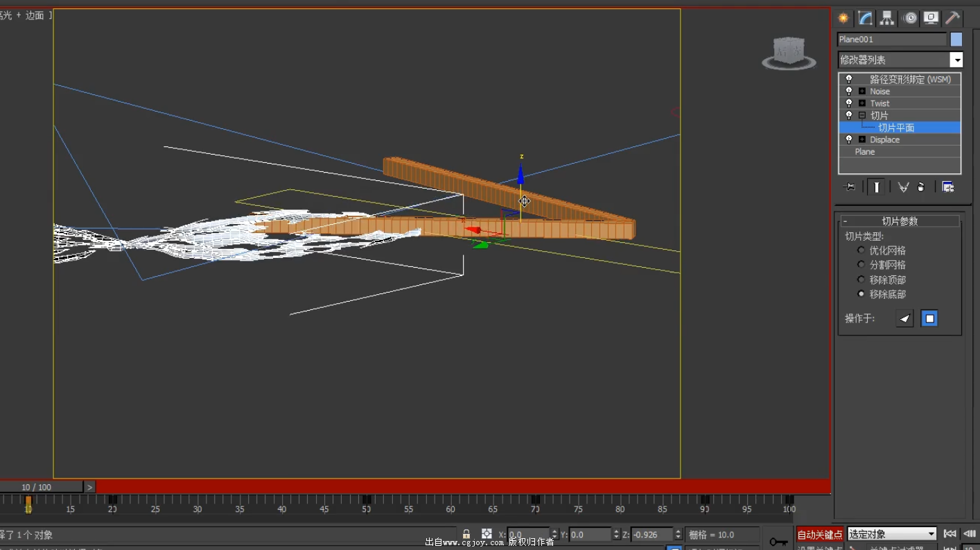Choose operate-on polygons square icon

point(930,318)
